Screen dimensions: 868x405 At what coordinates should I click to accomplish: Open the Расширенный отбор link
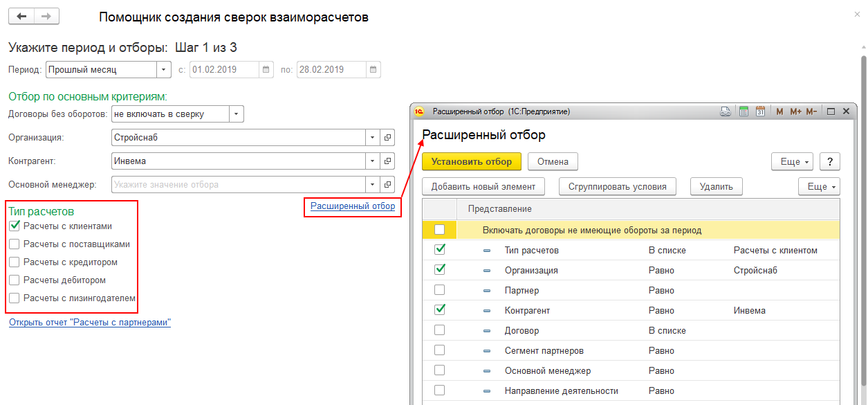pyautogui.click(x=353, y=206)
